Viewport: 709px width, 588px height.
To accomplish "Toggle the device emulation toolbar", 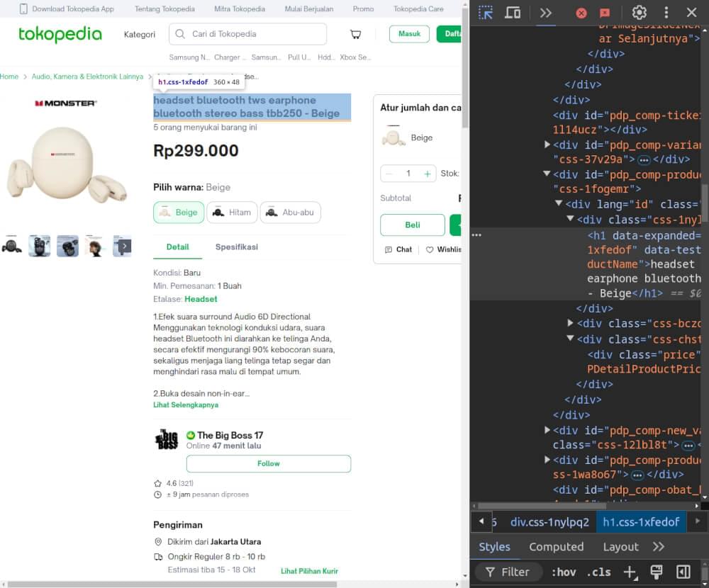I will pos(513,12).
